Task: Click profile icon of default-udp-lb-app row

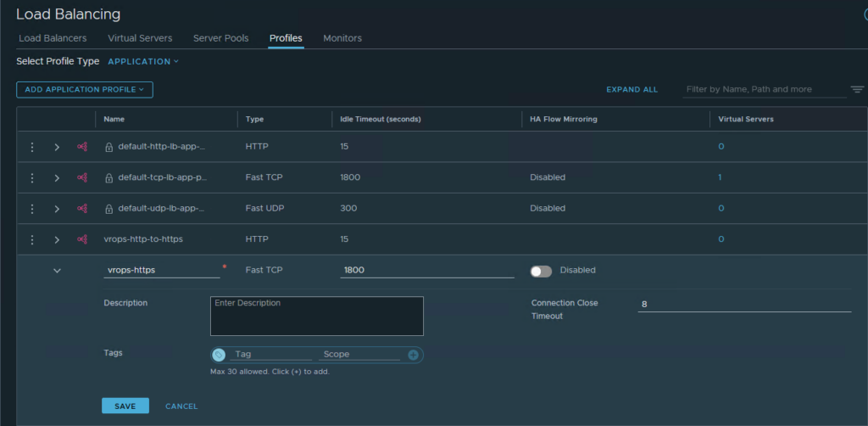Action: (82, 209)
